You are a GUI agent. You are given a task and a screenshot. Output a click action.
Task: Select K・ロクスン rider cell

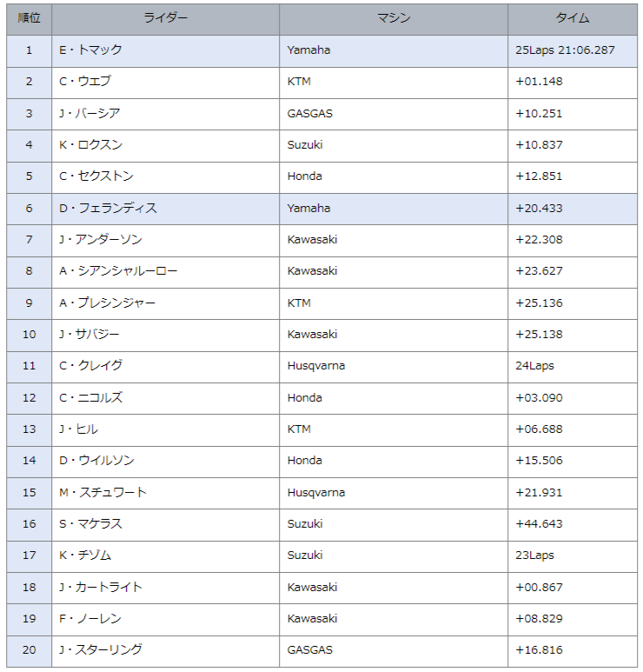90,145
